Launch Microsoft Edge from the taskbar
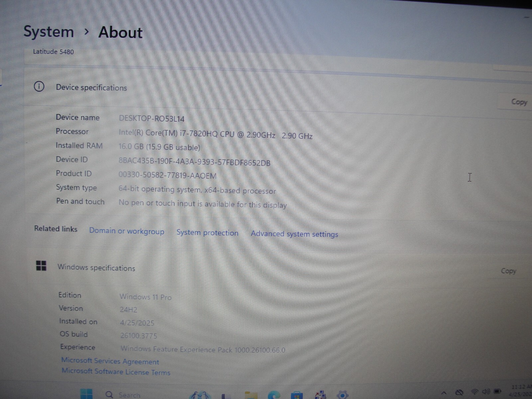The height and width of the screenshot is (399, 532). (x=274, y=396)
